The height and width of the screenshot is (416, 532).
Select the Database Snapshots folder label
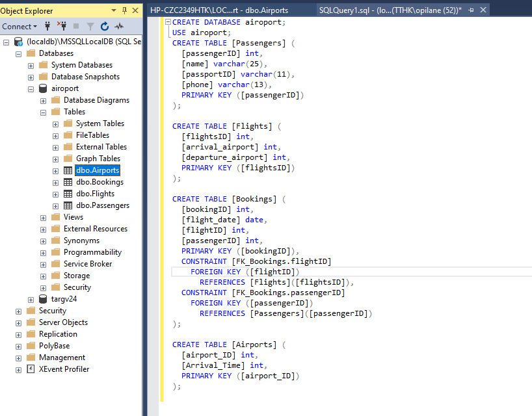point(85,77)
